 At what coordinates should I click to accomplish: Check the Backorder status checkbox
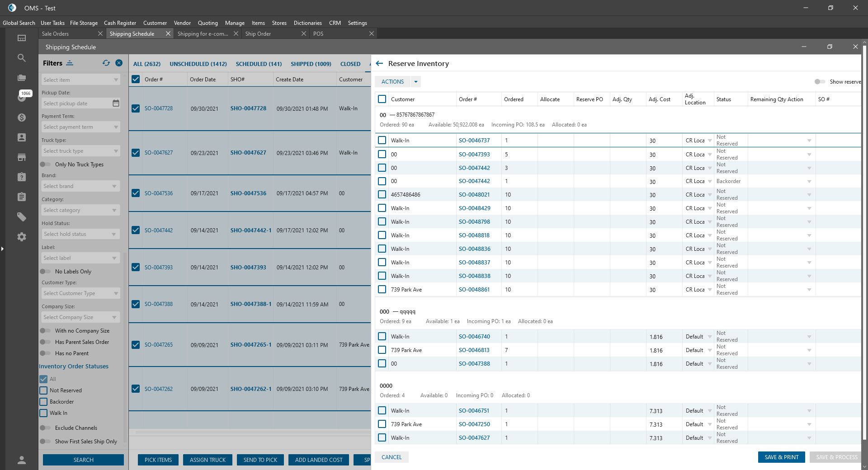44,402
